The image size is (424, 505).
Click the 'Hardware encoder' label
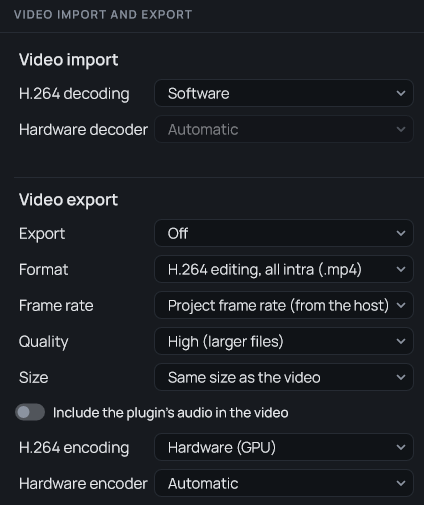click(x=83, y=483)
